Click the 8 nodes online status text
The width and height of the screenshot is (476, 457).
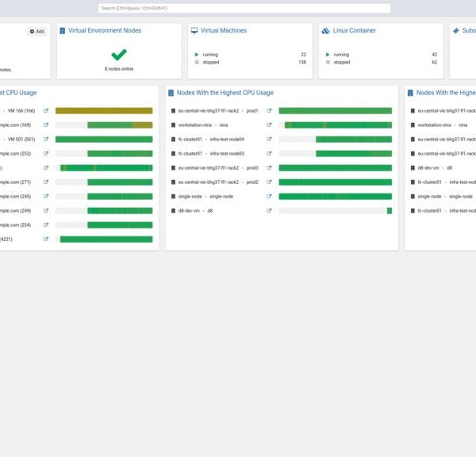coord(119,69)
